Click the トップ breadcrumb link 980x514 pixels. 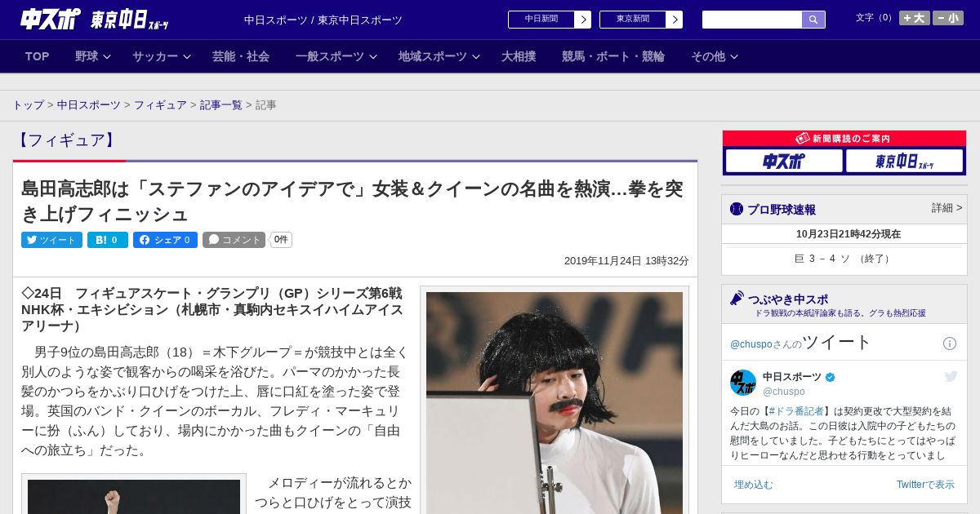(x=29, y=105)
